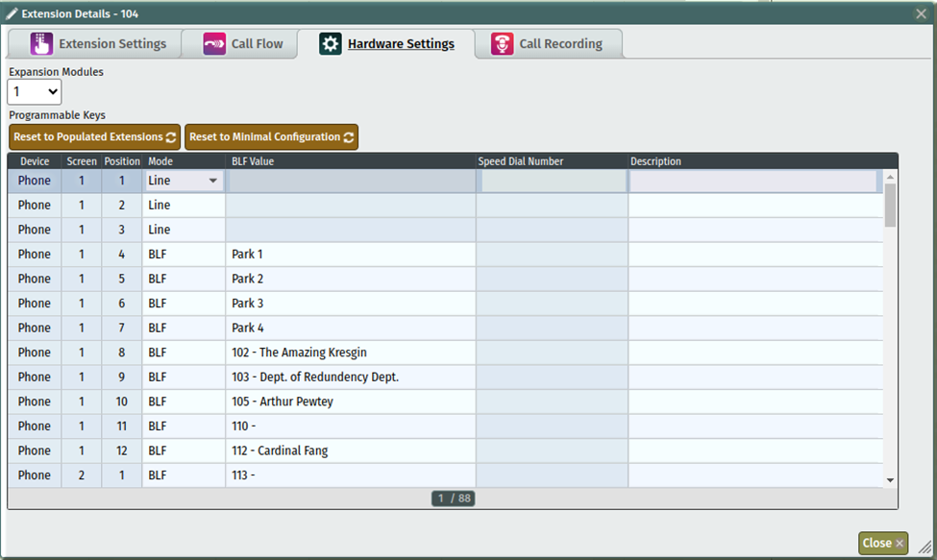Click the refresh icon on Reset to Minimal Configuration

coord(349,137)
